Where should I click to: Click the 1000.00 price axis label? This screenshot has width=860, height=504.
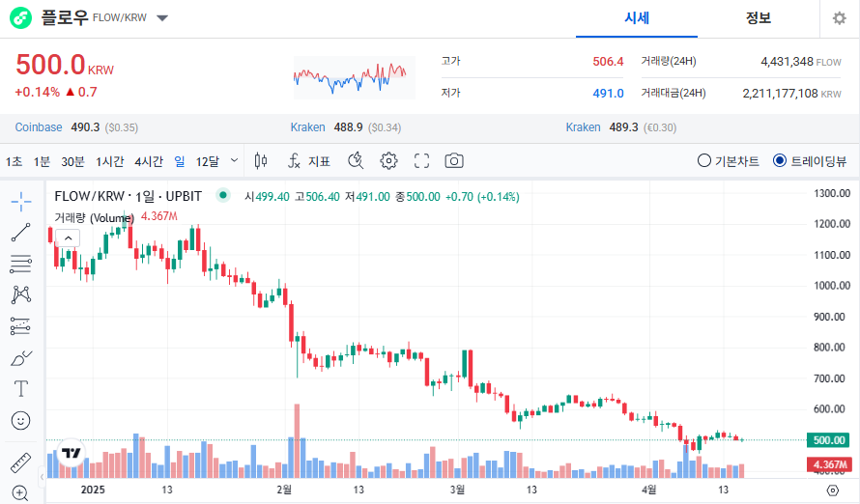831,286
